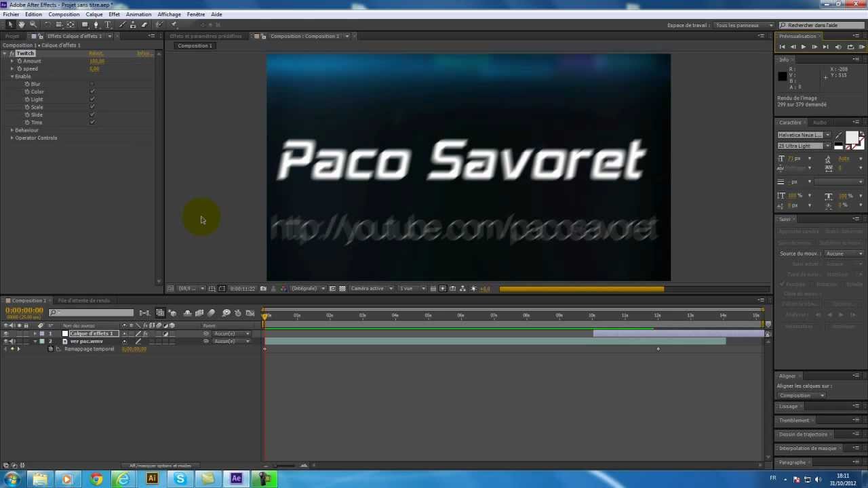The height and width of the screenshot is (488, 868).
Task: Switch to the Audio tab
Action: (820, 123)
